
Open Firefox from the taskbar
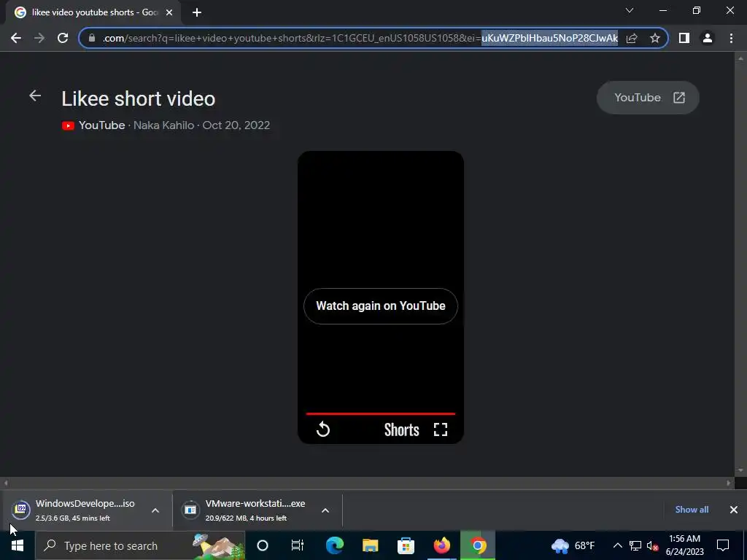click(441, 545)
